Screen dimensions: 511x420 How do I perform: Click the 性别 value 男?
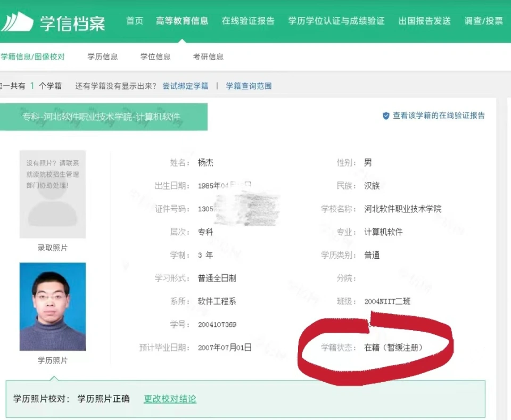point(368,162)
